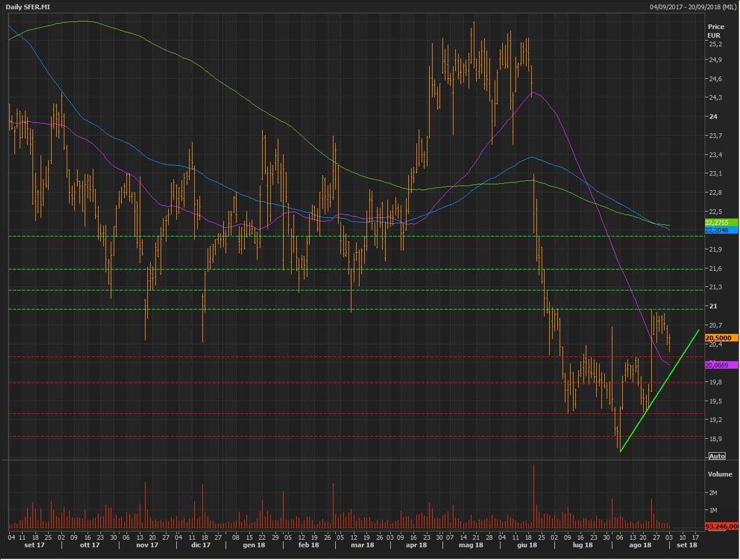740x560 pixels.
Task: Click the Volume pane label
Action: (720, 474)
